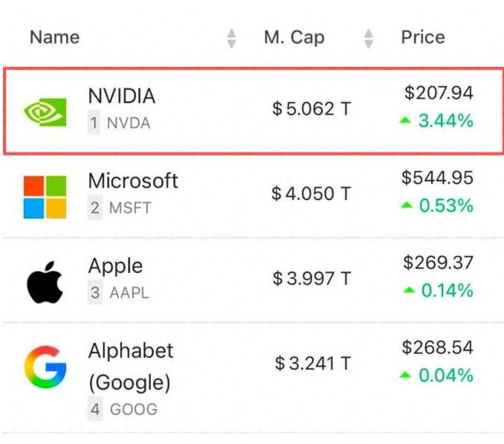Click the NVIDIA logo icon

pos(45,112)
